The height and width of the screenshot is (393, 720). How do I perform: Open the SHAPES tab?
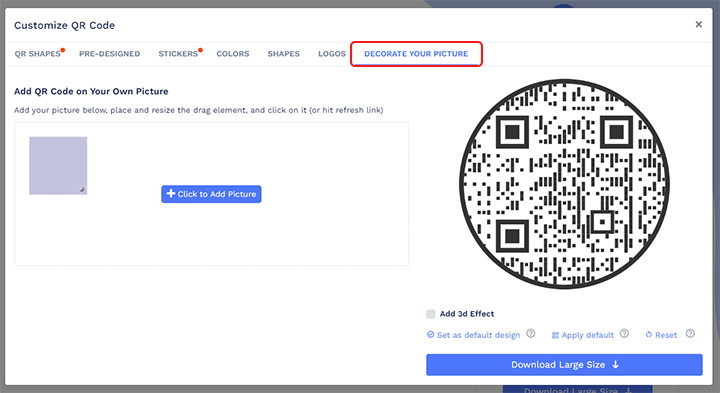tap(283, 54)
